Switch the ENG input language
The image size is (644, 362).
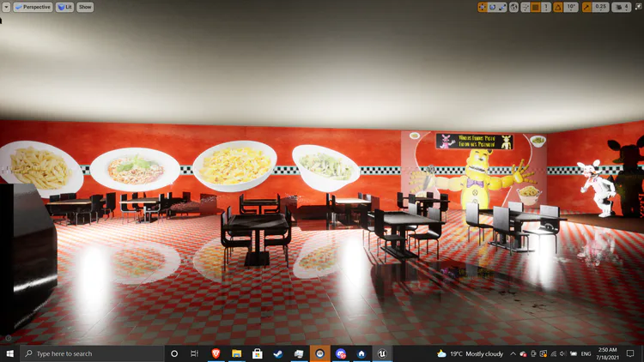pyautogui.click(x=586, y=353)
